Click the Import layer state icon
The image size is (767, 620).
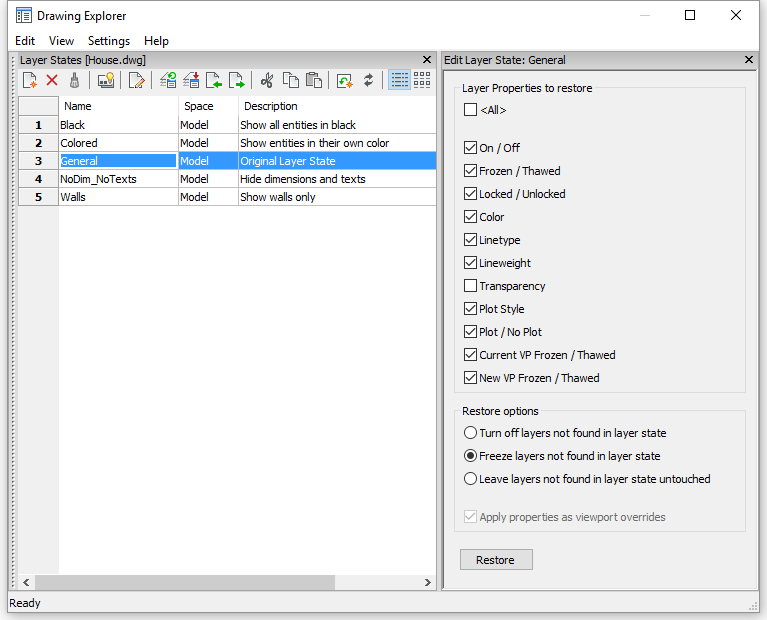tap(214, 80)
